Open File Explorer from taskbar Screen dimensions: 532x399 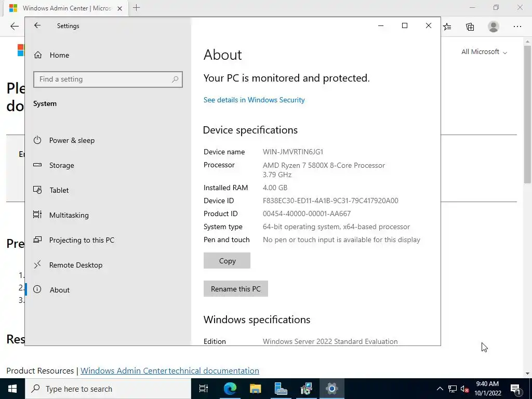tap(255, 389)
